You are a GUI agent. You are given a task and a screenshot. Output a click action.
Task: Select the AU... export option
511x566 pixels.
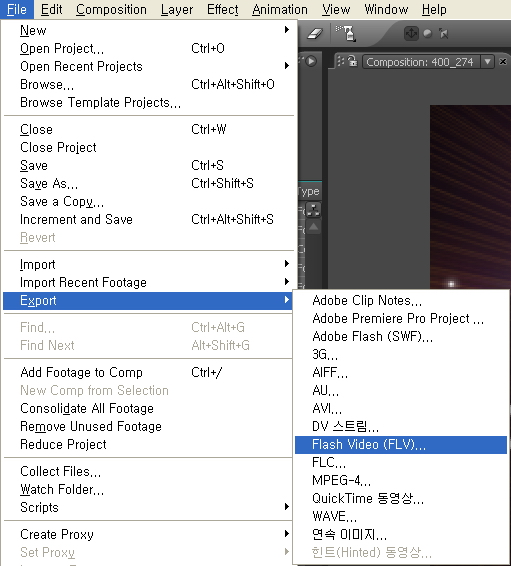pyautogui.click(x=401, y=391)
